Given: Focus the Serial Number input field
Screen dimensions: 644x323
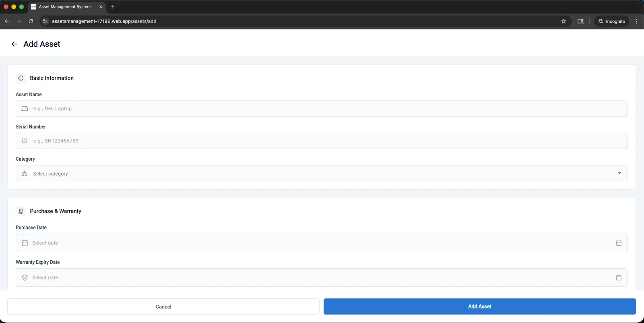Looking at the screenshot, I should pos(322,141).
